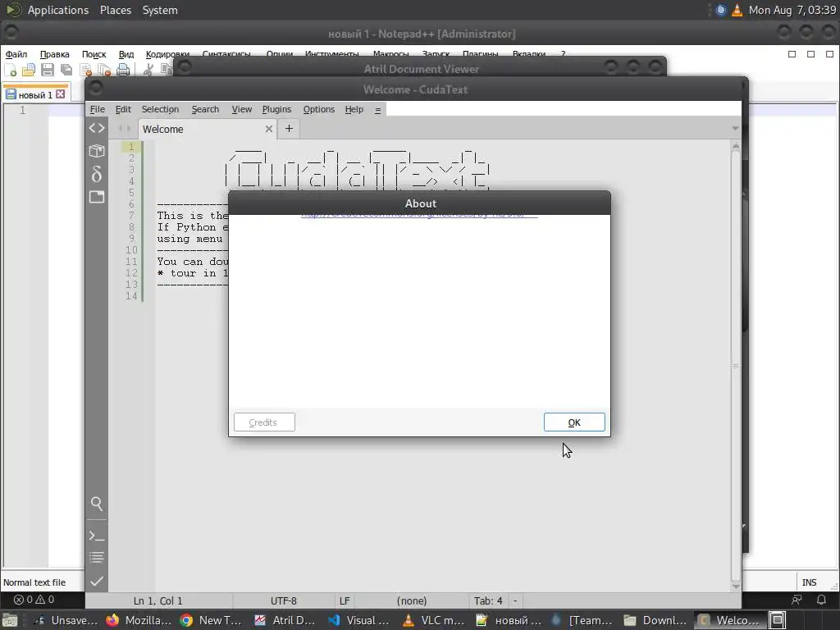
Task: Open the Selection menu in CudaText
Action: [160, 109]
